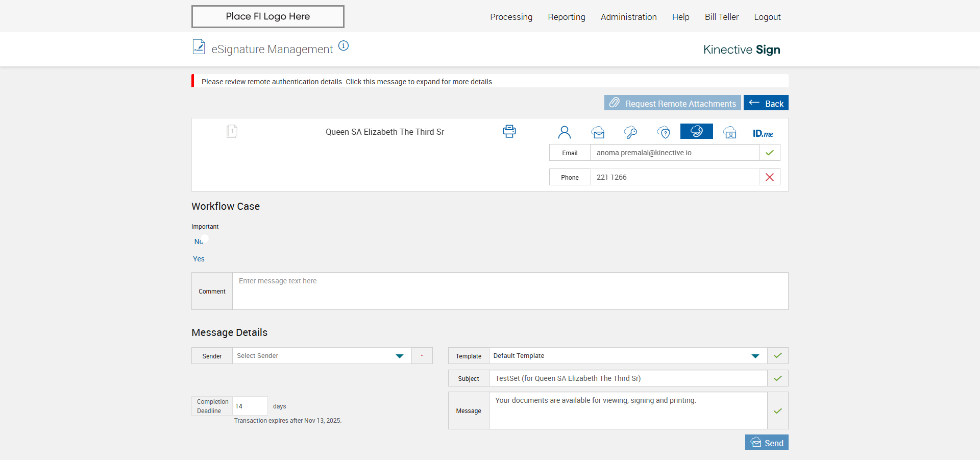Expand the Default Template dropdown

coord(627,356)
